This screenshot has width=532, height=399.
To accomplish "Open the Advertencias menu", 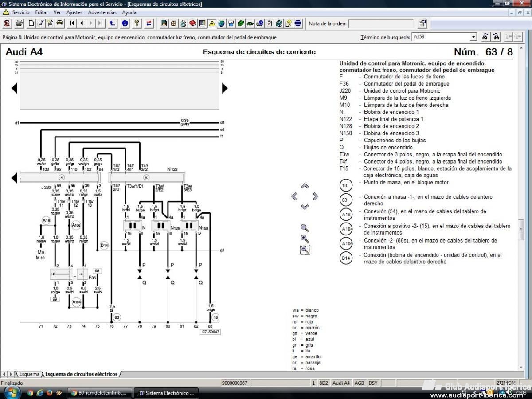I will pos(102,12).
